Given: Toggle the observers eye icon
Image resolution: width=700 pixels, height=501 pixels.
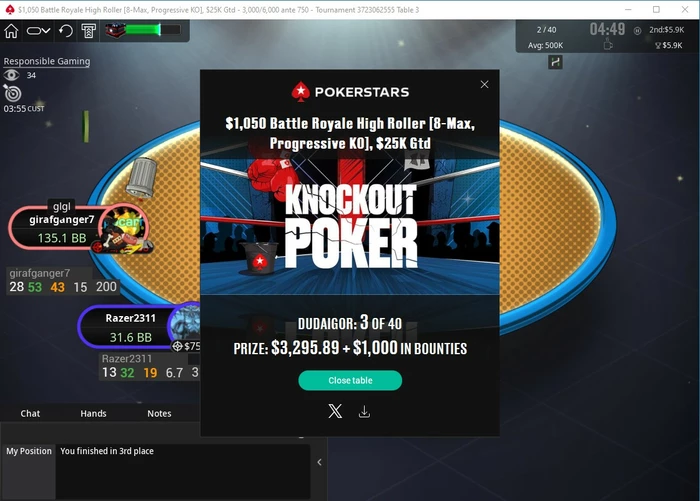Looking at the screenshot, I should point(12,75).
